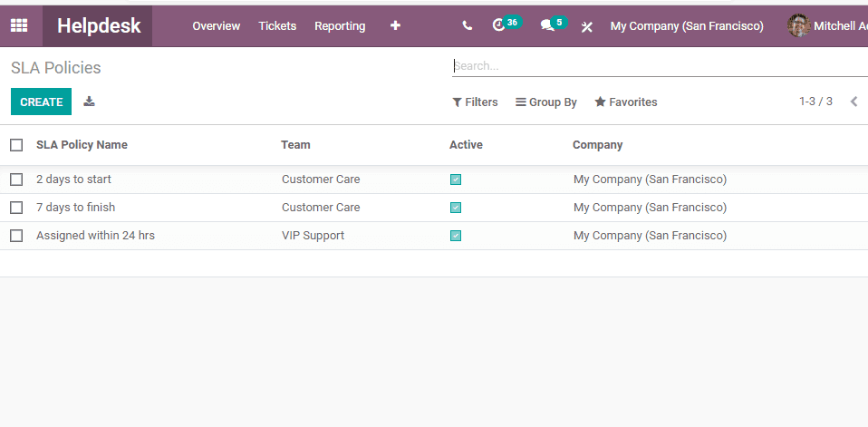Click Customer Care in the 7 days to finish row
Viewport: 868px width, 427px height.
click(x=321, y=208)
